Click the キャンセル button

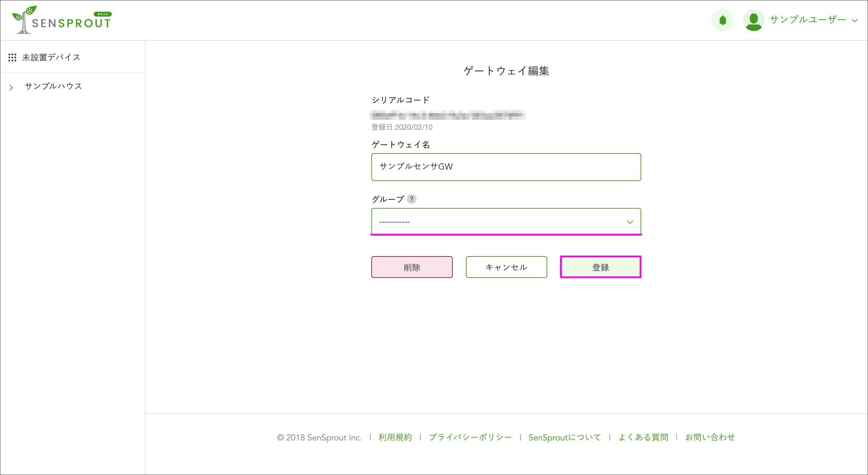(507, 267)
